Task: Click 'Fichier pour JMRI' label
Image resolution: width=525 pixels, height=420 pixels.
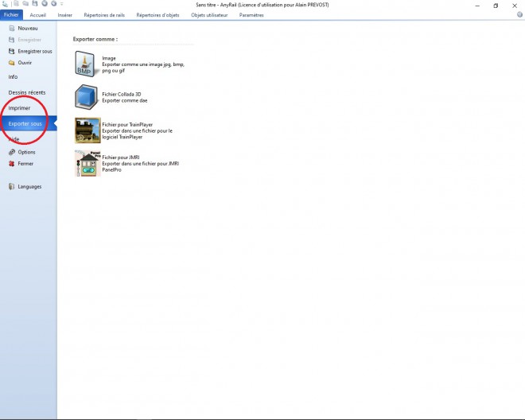Action: coord(121,157)
